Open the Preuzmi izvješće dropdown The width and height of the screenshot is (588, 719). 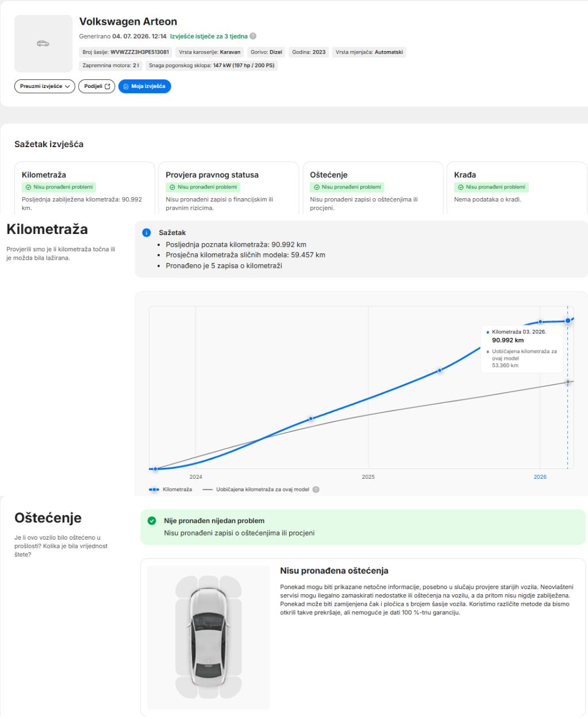click(x=44, y=86)
